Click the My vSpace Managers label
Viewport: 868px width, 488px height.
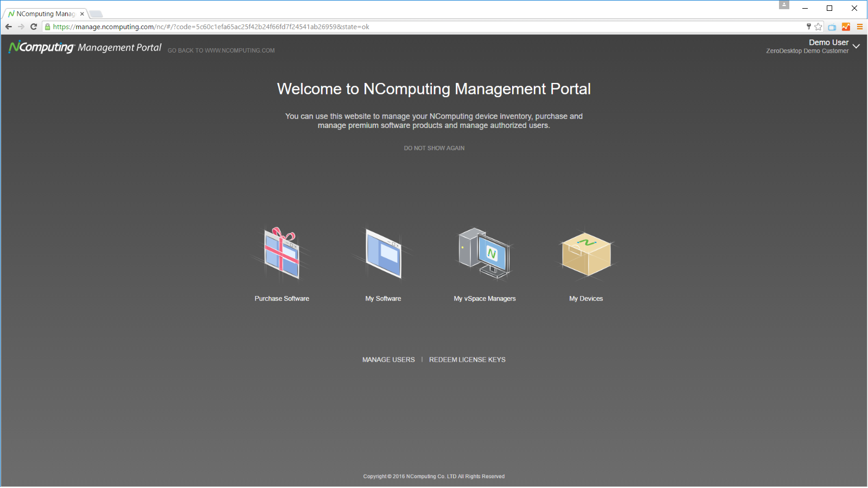click(x=485, y=299)
